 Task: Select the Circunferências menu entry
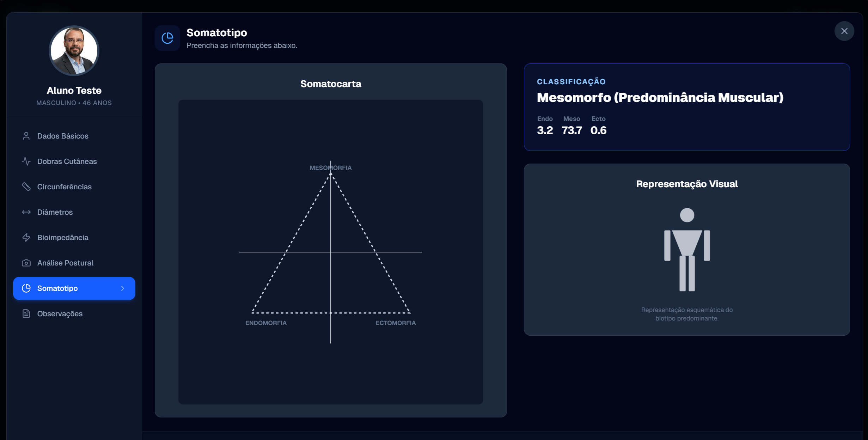click(65, 187)
